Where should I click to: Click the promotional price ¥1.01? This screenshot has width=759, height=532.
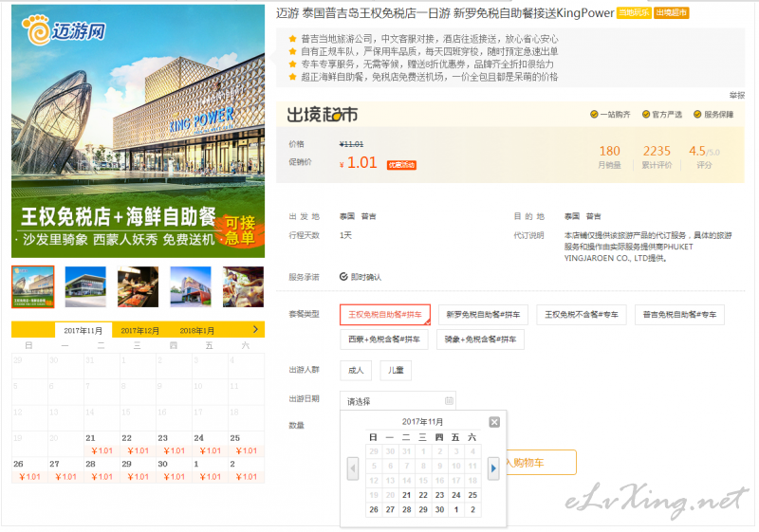[359, 163]
